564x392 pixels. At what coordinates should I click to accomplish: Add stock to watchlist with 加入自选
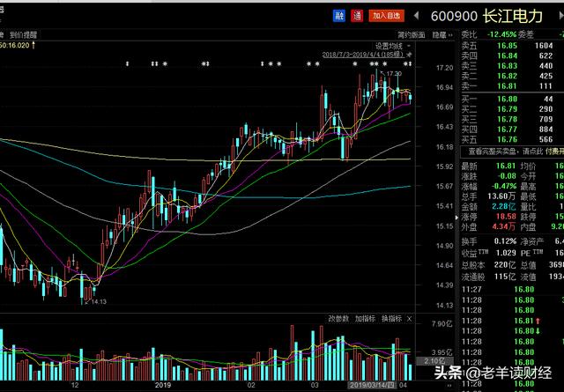[x=386, y=16]
